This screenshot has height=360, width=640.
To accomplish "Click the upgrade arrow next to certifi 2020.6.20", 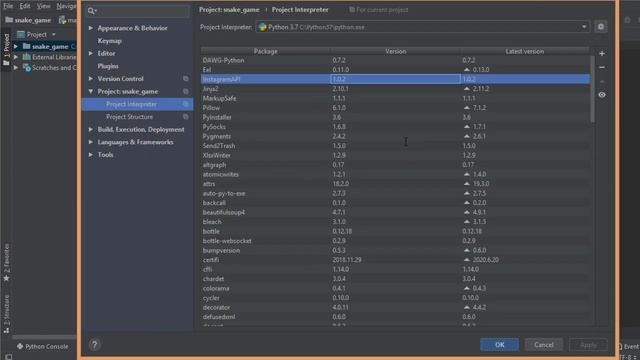I will pos(467,260).
